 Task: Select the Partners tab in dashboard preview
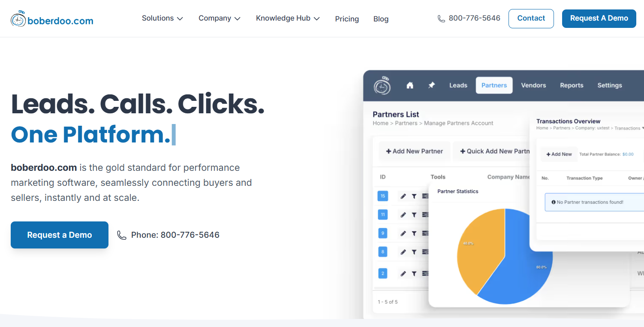(x=494, y=85)
